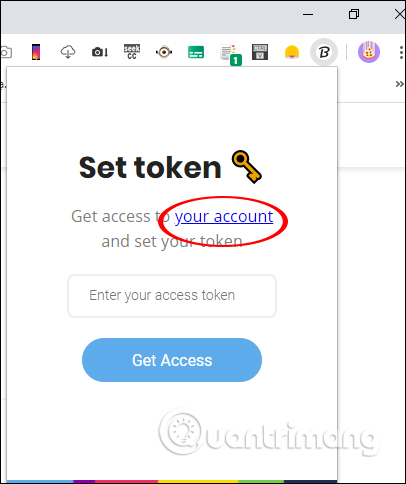Click the yellow bell extension icon
406x484 pixels.
[x=292, y=52]
